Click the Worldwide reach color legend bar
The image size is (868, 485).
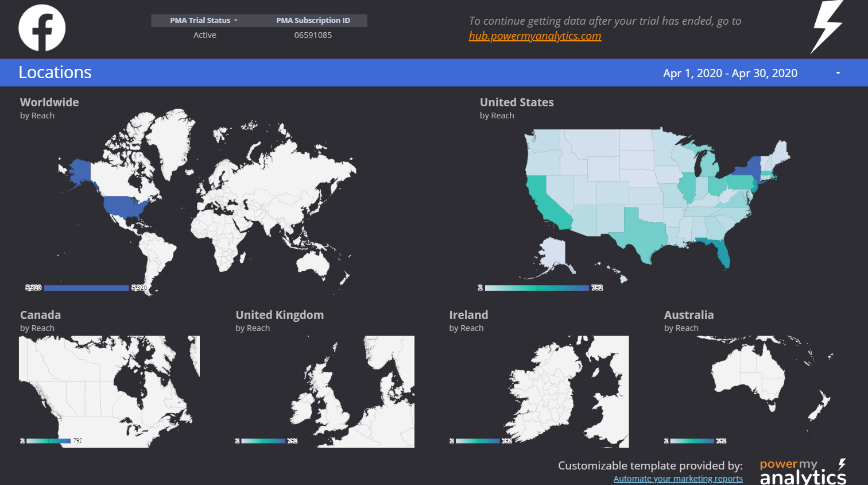point(86,287)
